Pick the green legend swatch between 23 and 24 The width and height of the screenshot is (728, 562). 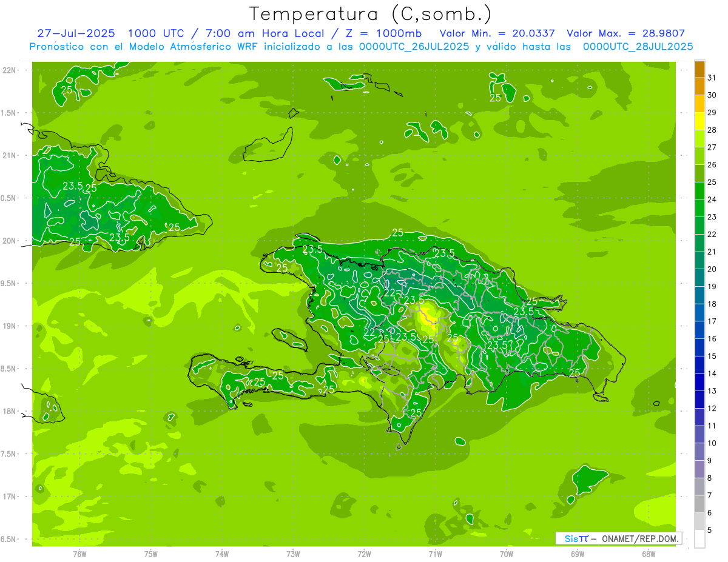coord(699,208)
